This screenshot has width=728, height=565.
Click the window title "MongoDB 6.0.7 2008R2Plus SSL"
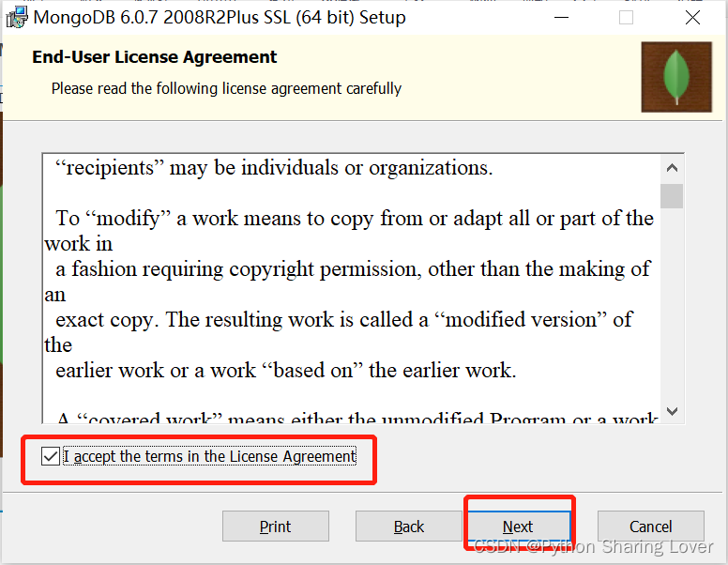(220, 18)
